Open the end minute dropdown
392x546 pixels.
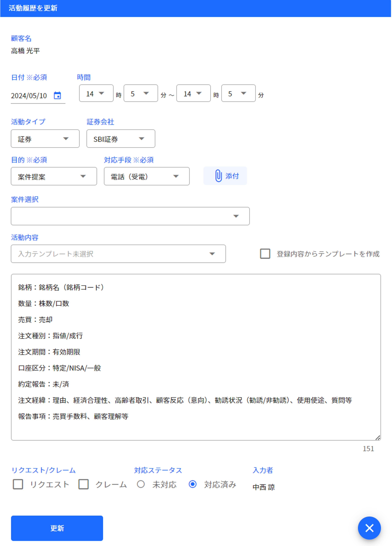[x=238, y=93]
